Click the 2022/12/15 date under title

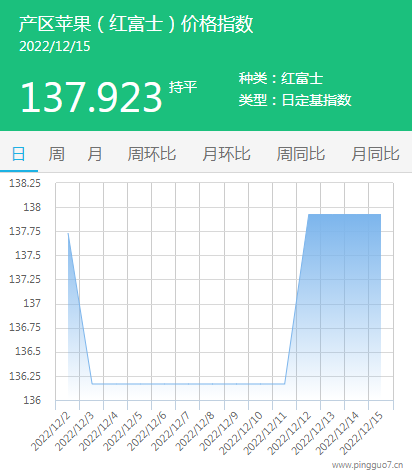click(55, 47)
